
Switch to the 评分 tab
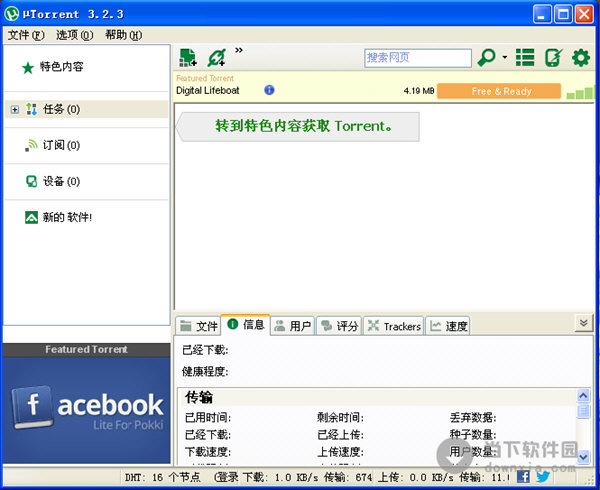339,326
